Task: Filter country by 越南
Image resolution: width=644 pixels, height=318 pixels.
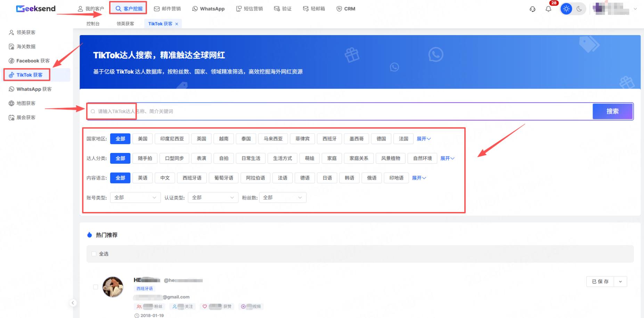Action: 223,139
